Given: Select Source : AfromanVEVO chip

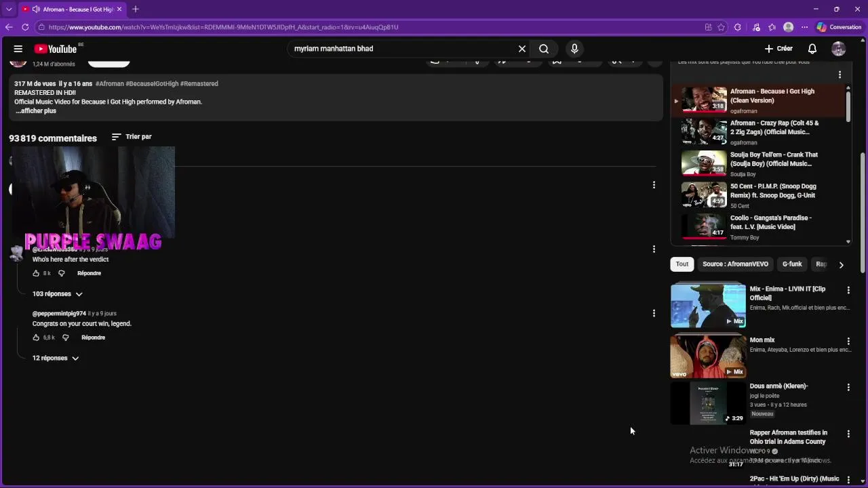Looking at the screenshot, I should 735,264.
